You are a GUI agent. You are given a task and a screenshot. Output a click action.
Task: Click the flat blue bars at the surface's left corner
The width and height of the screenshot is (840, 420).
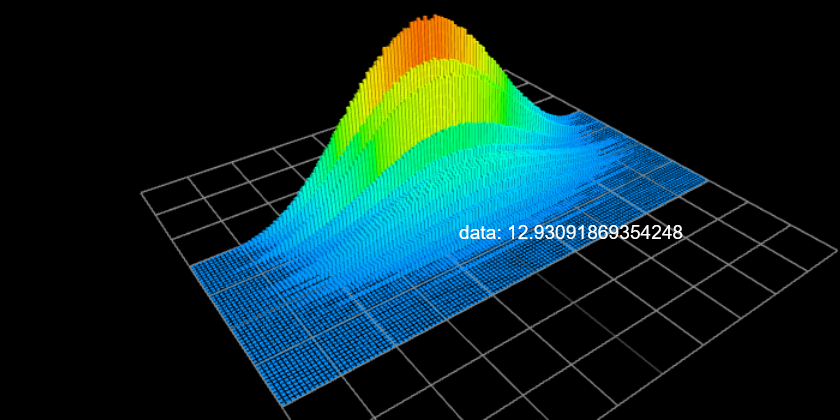[215, 270]
